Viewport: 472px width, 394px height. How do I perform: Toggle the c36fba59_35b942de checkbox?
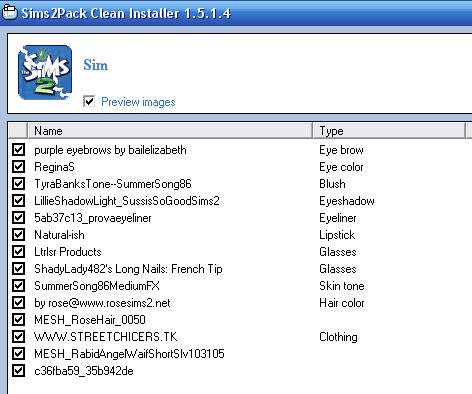(18, 371)
